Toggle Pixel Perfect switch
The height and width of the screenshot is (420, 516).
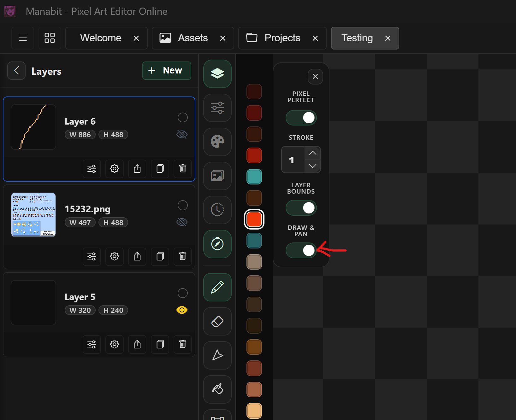(x=301, y=118)
